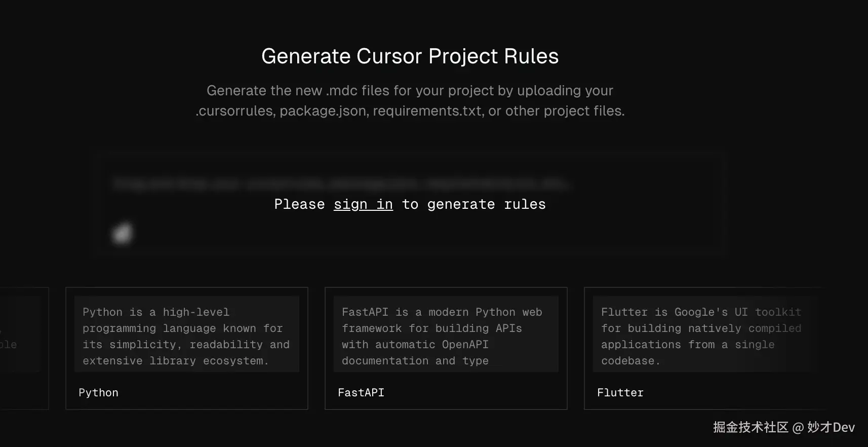Click the 掘金技术社区 watermark text
Viewport: 868px width, 447px height.
tap(751, 427)
